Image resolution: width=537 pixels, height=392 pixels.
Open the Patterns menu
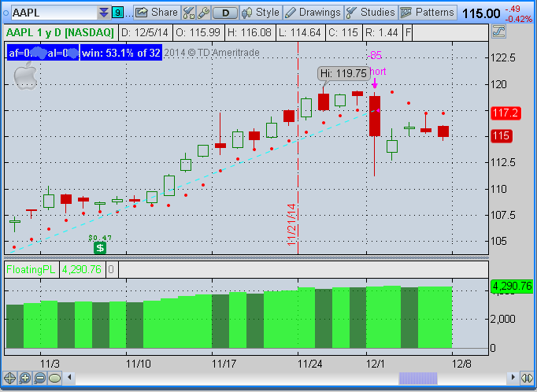pos(428,13)
